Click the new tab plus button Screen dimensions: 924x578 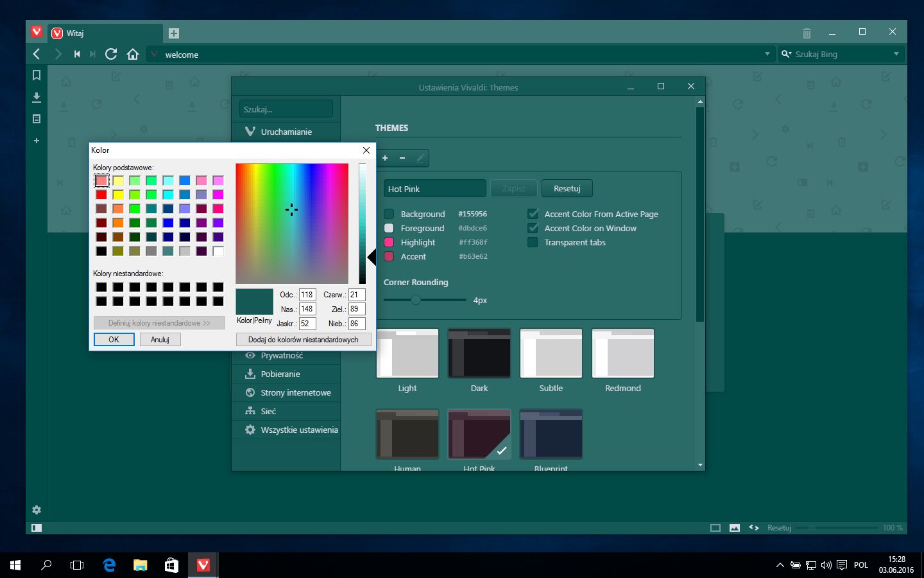pyautogui.click(x=174, y=33)
